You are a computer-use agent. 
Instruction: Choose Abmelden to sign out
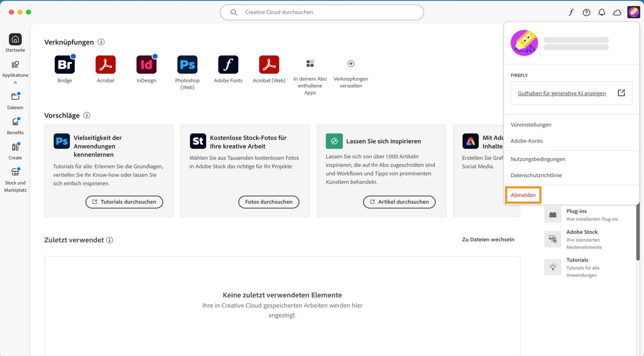[x=523, y=195]
